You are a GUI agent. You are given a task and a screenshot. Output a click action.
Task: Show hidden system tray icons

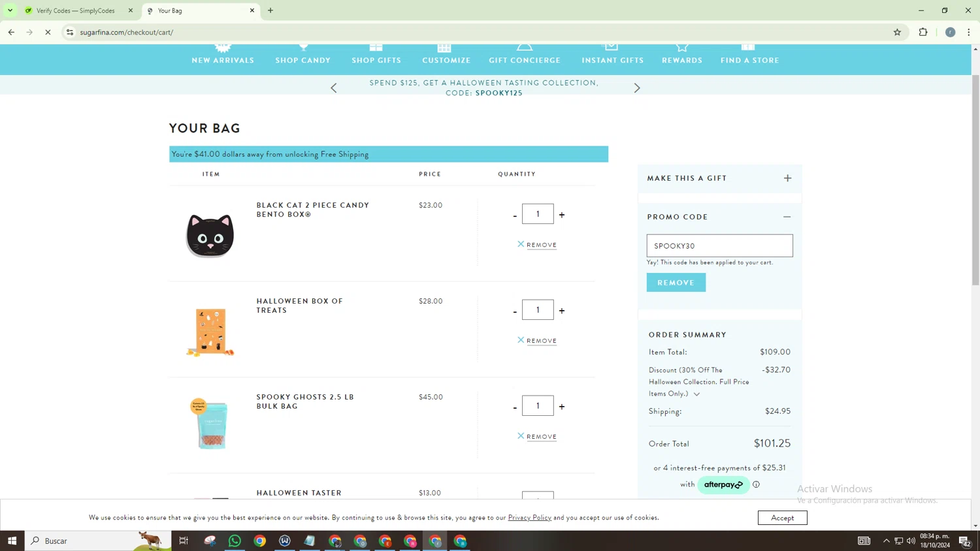coord(886,541)
